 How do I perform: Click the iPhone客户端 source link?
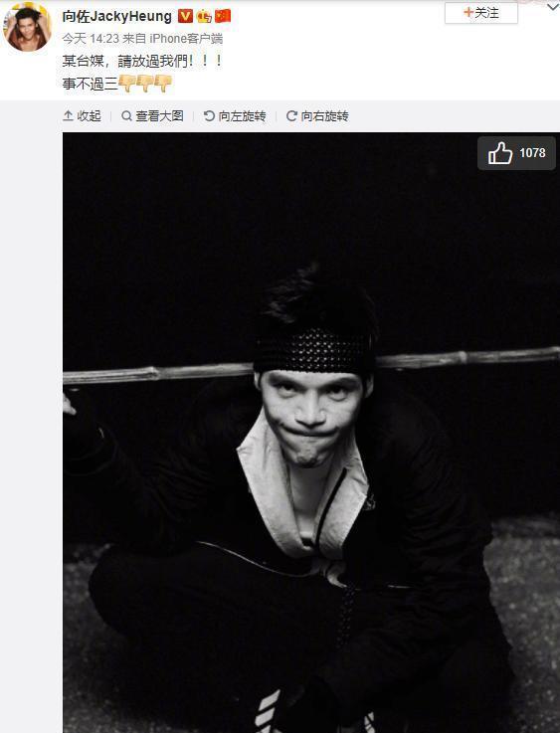coord(186,39)
